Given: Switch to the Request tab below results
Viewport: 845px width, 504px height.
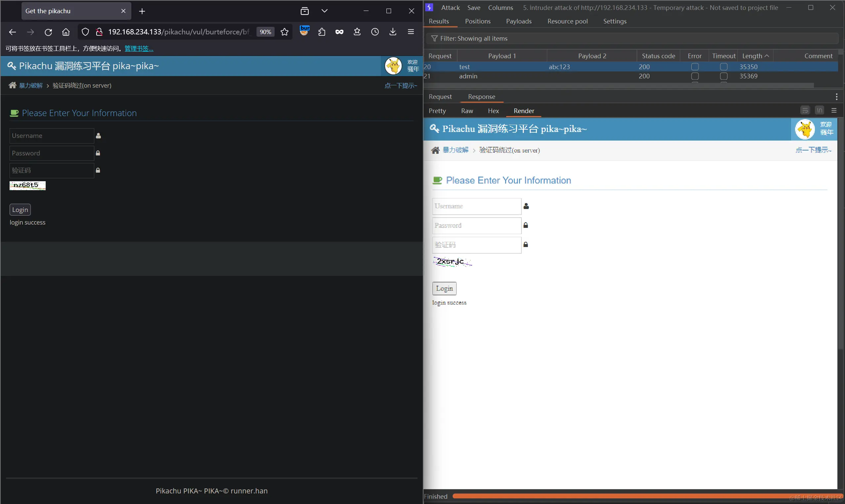Looking at the screenshot, I should [440, 97].
